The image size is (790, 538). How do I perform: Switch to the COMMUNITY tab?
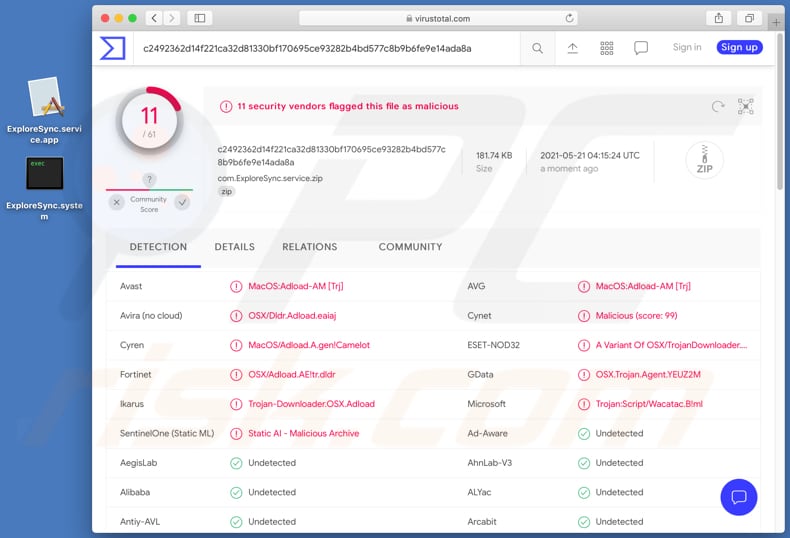click(x=411, y=247)
